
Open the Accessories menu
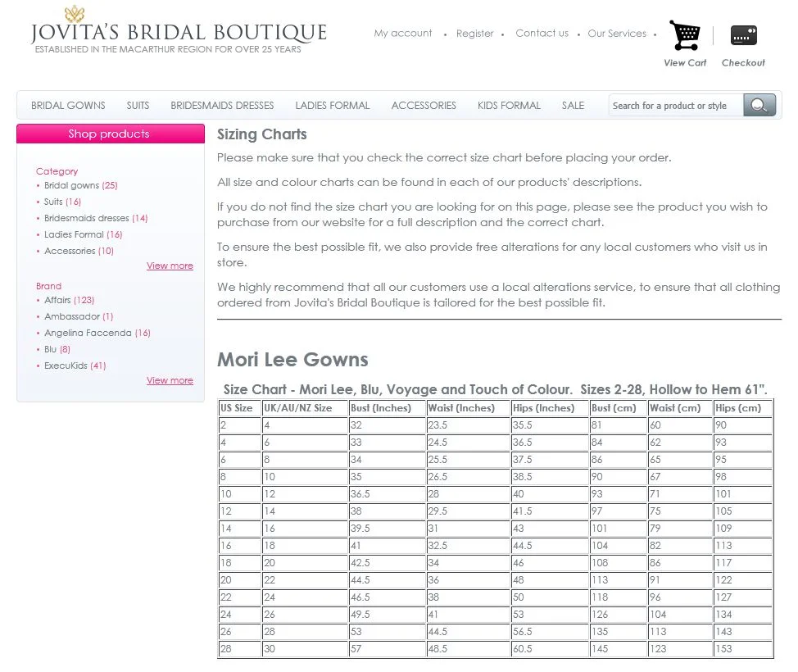pyautogui.click(x=424, y=106)
